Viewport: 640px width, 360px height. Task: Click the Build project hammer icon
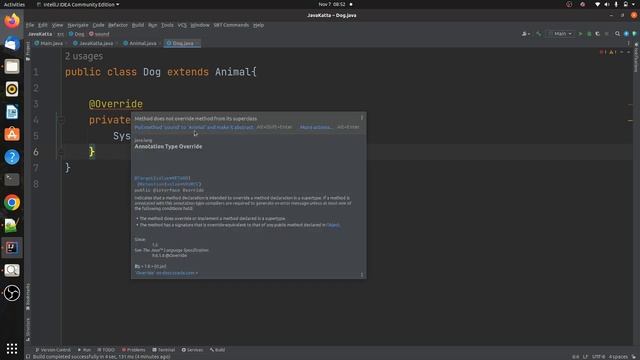(x=539, y=33)
